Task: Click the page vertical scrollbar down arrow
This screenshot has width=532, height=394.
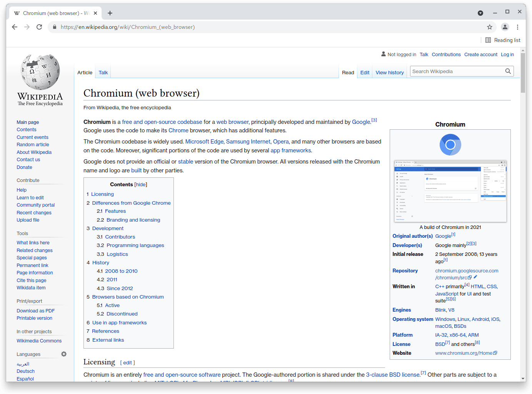Action: (x=523, y=379)
